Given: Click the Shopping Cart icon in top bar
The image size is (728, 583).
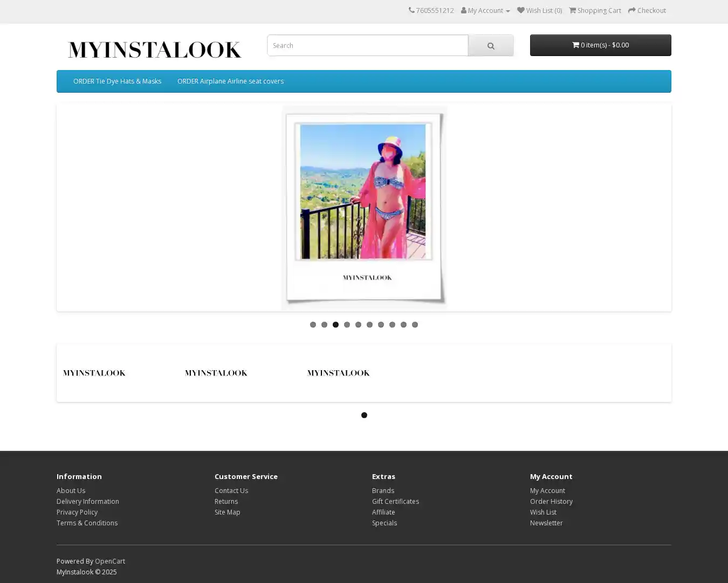Looking at the screenshot, I should click(x=573, y=10).
